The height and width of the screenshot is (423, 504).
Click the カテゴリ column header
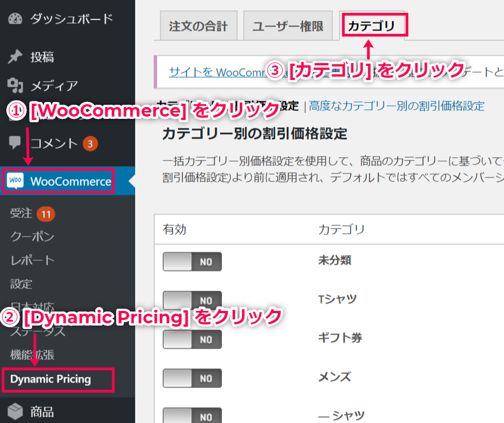(341, 229)
